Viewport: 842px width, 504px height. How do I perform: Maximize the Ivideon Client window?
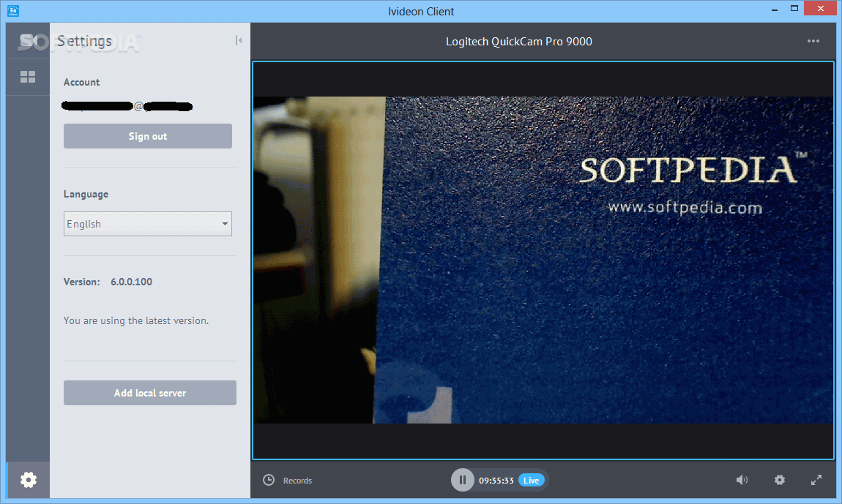[794, 9]
